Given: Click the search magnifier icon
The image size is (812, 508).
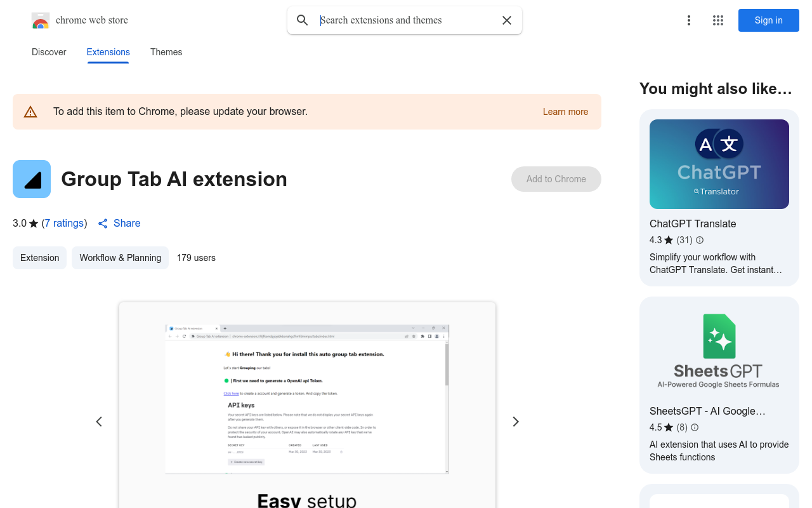Looking at the screenshot, I should pyautogui.click(x=303, y=20).
